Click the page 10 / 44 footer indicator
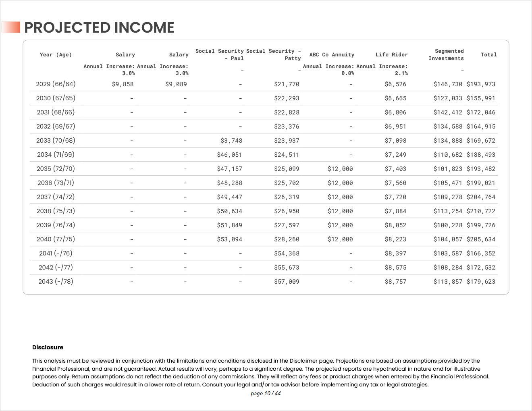This screenshot has height=411, width=532. click(266, 393)
